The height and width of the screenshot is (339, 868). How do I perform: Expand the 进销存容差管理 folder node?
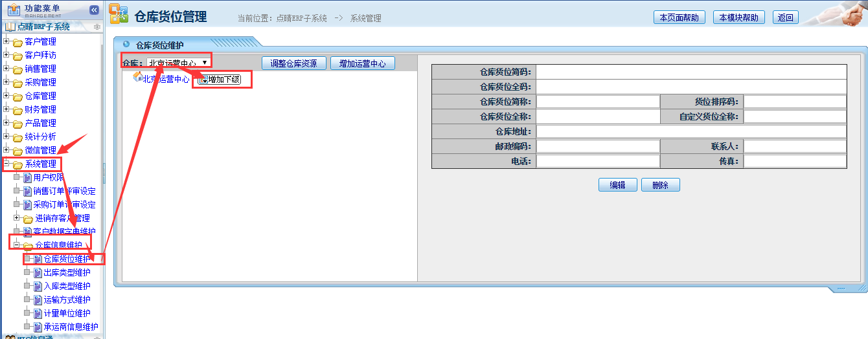(17, 218)
